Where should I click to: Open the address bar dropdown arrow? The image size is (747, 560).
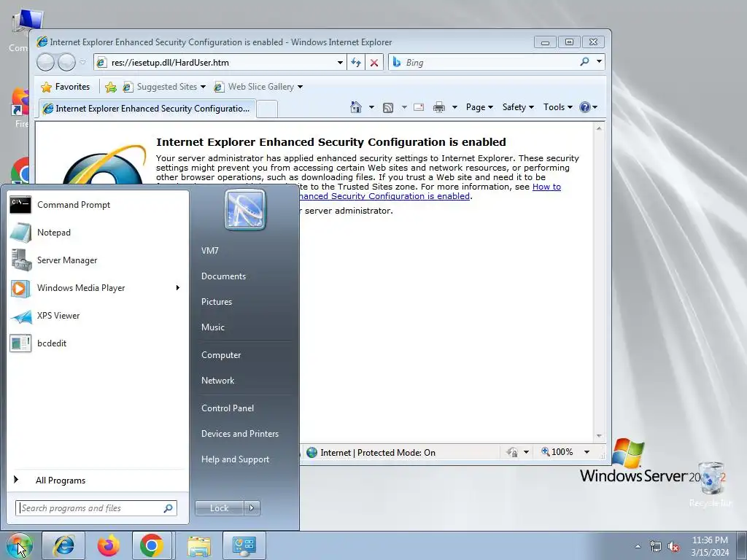point(340,63)
